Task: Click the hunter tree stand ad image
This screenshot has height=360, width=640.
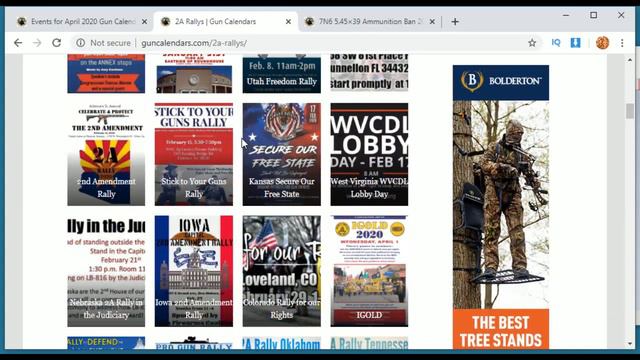Action: coord(501,204)
